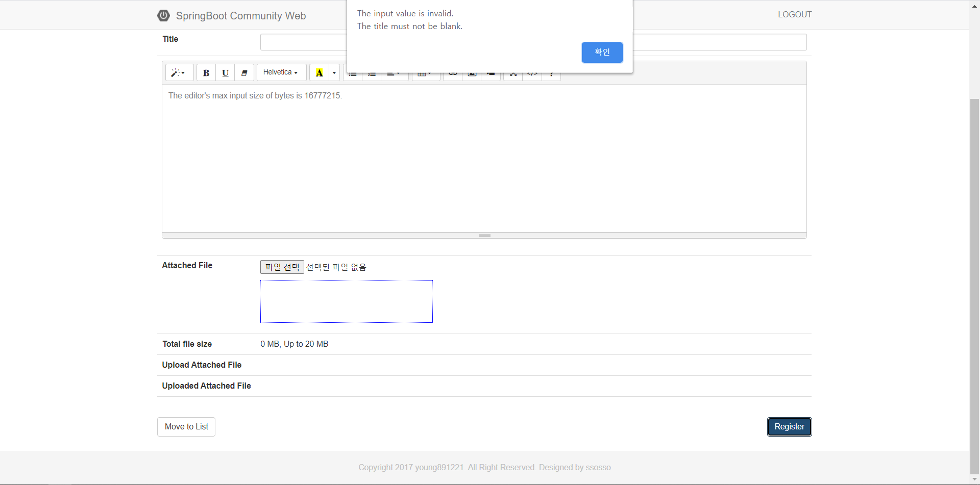This screenshot has width=980, height=485.
Task: Open the paragraph alignment dropdown
Action: 394,75
